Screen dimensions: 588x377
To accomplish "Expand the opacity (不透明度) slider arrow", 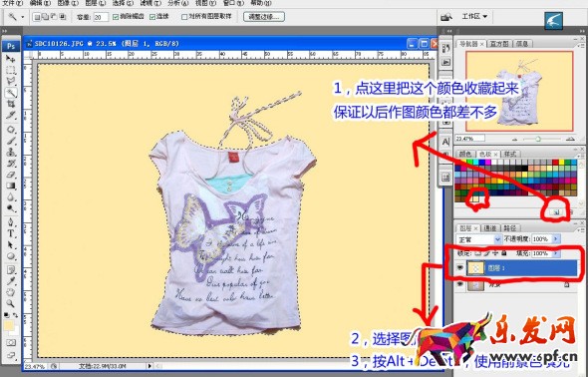I will (x=556, y=238).
